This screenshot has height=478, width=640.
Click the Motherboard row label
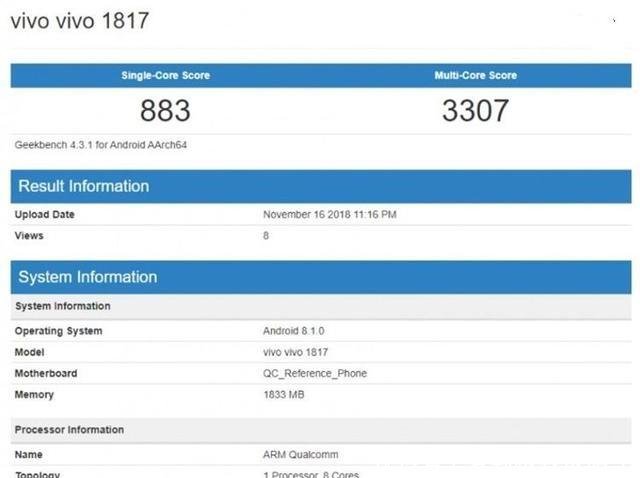[x=46, y=373]
